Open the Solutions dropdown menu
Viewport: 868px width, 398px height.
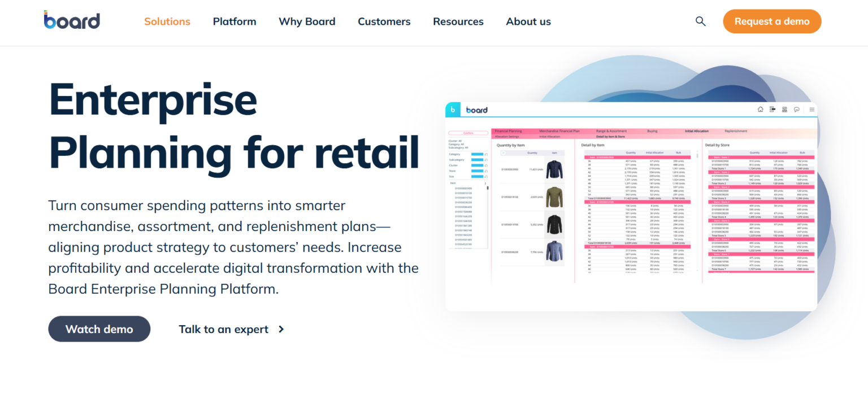tap(167, 21)
